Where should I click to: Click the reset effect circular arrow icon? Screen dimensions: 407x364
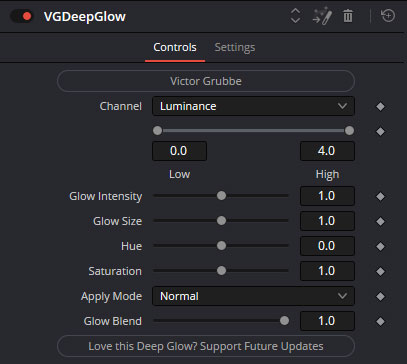(388, 16)
